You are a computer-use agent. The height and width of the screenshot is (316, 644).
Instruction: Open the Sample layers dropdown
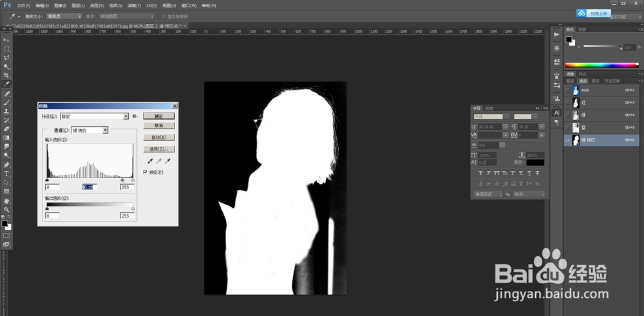(126, 17)
